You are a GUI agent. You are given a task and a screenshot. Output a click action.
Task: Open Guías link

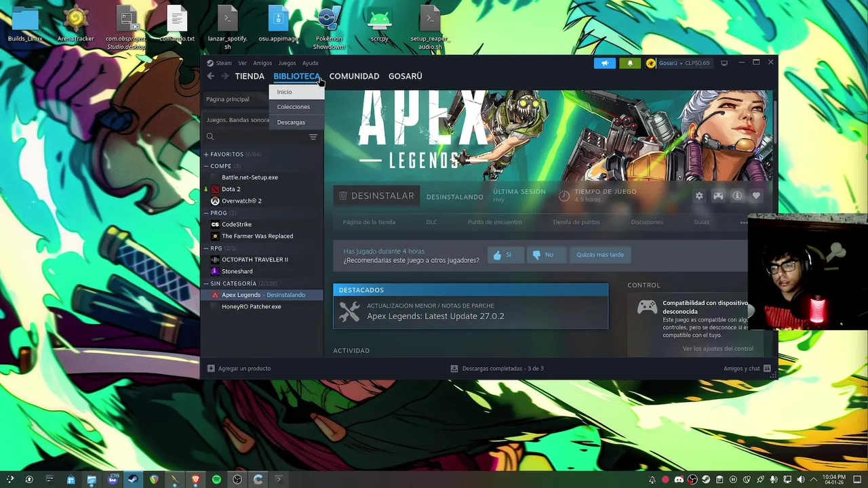pyautogui.click(x=701, y=222)
